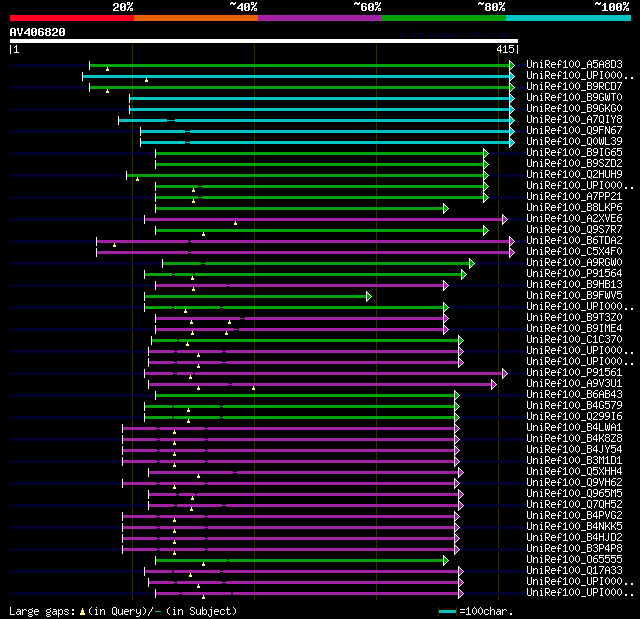Select the UniRef100_B4K8Z8 label

574,439
